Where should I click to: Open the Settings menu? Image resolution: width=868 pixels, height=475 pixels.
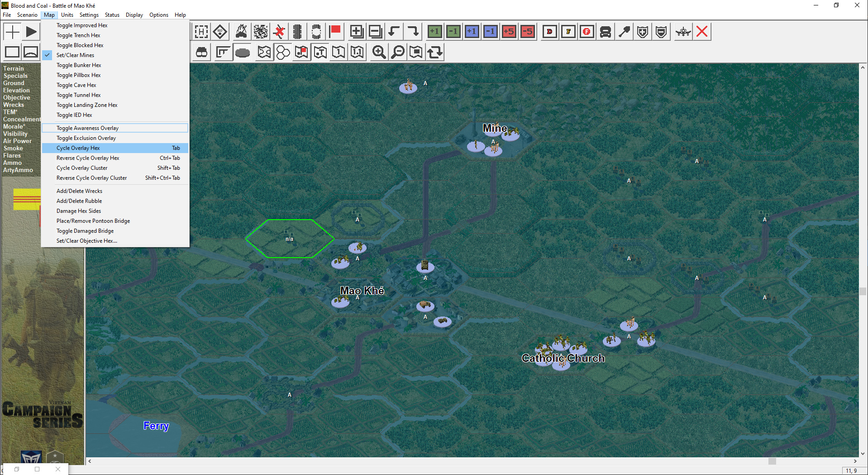[x=89, y=15]
